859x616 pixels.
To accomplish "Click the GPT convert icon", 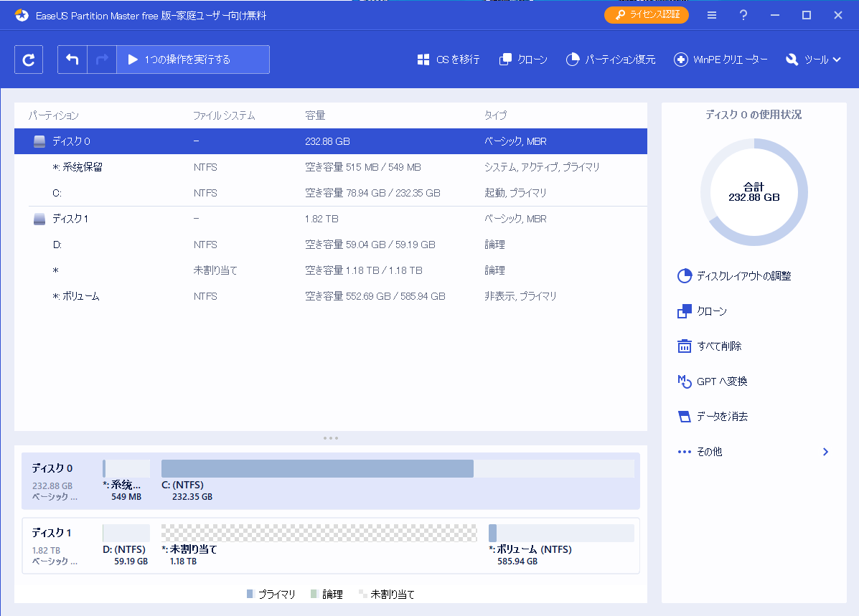I will (684, 381).
